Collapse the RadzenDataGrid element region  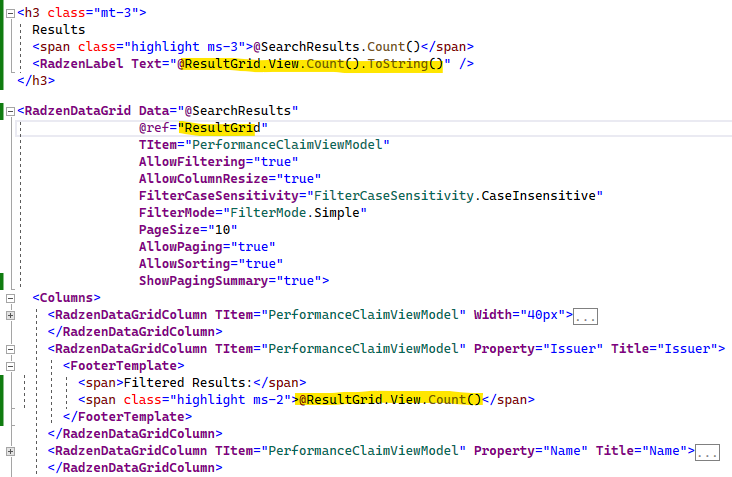(x=10, y=112)
